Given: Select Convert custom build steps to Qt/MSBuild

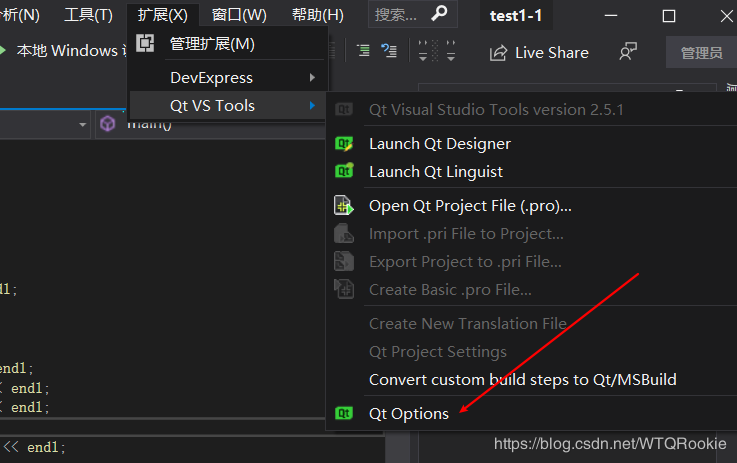Looking at the screenshot, I should pyautogui.click(x=522, y=380).
